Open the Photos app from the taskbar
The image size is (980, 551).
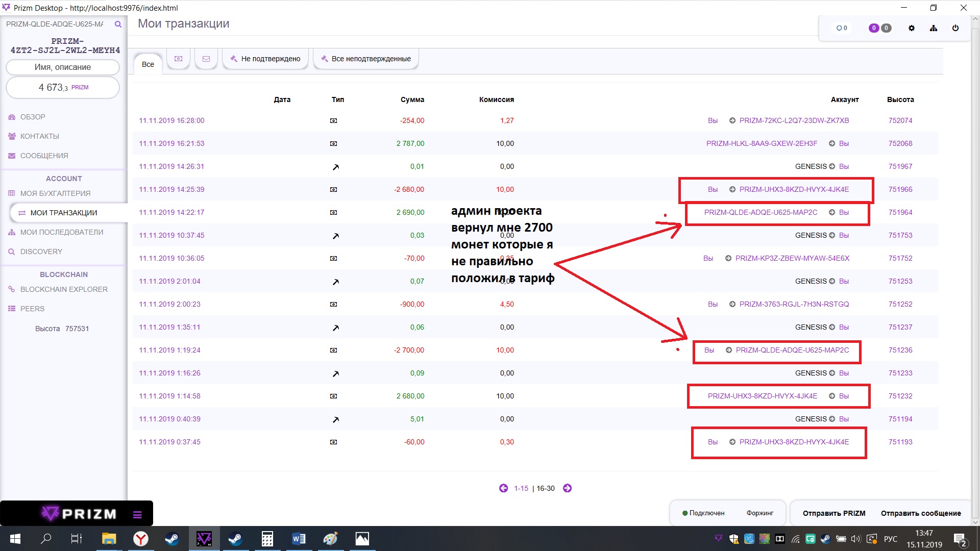pyautogui.click(x=362, y=539)
